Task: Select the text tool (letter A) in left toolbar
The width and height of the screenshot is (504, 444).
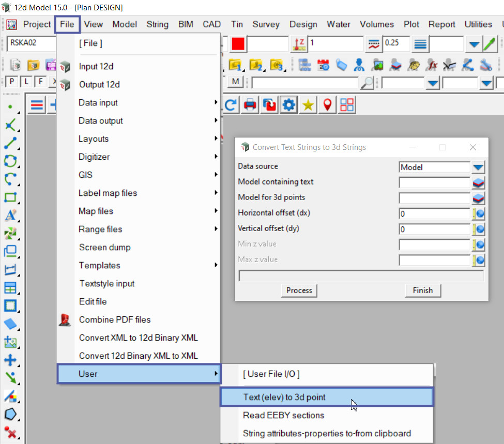Action: click(x=10, y=216)
